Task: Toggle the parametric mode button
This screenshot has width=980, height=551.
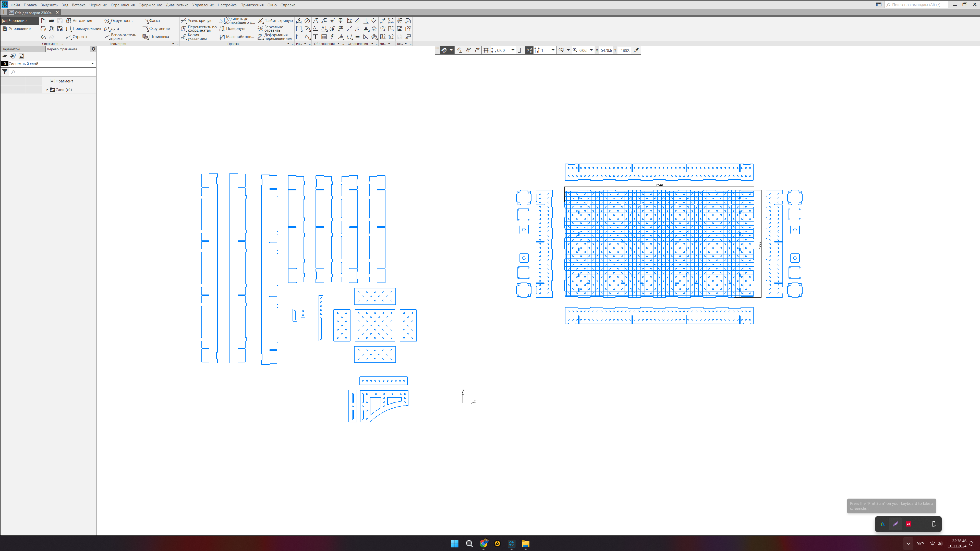Action: [x=529, y=50]
